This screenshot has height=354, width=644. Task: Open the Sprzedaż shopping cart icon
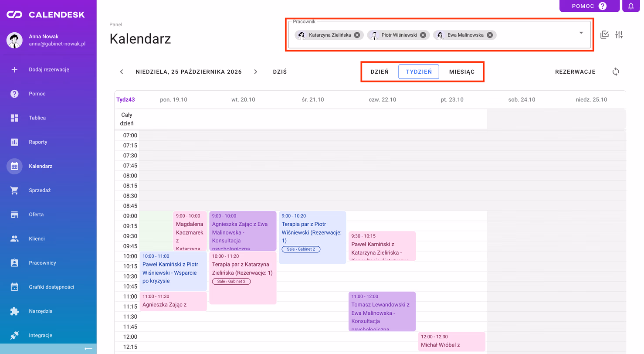click(14, 191)
